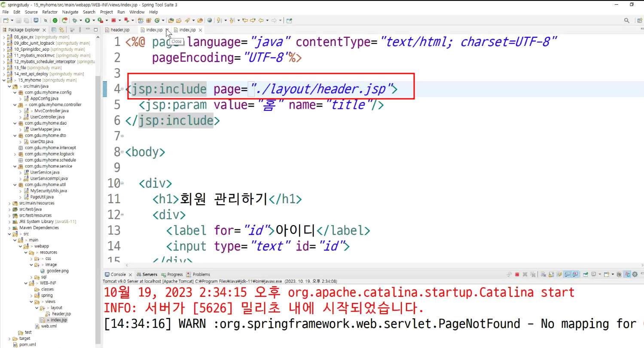
Task: Open the Console settings gear icon
Action: [635, 274]
